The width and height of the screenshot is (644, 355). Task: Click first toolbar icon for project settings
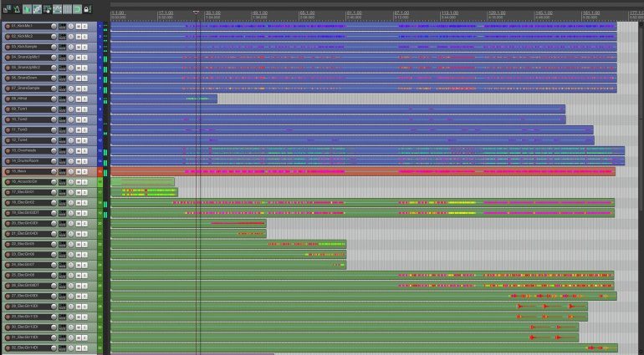pos(7,9)
